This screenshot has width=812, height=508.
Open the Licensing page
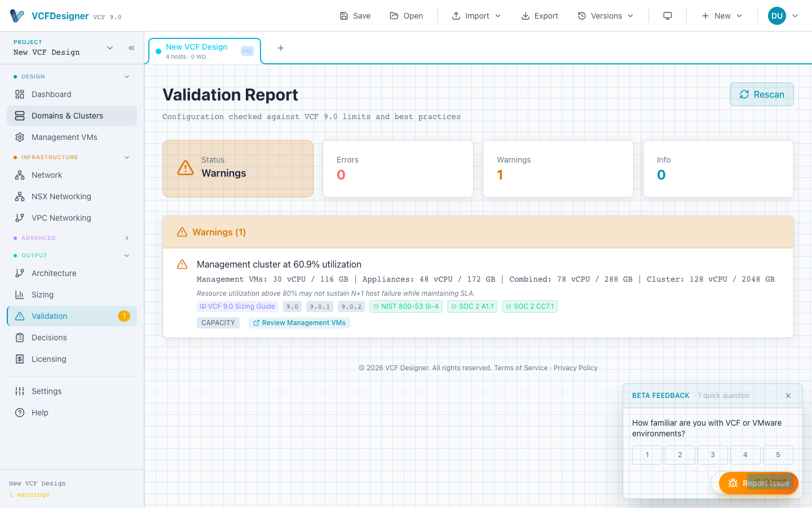[49, 358]
